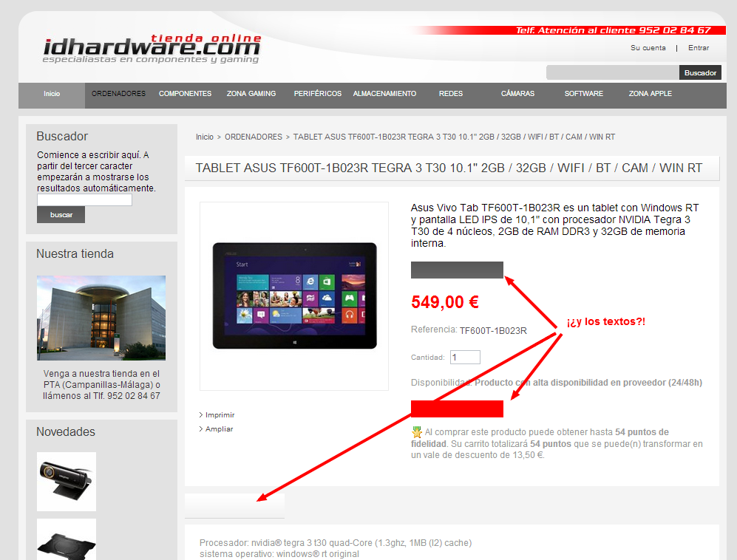Viewport: 737px width, 560px height.
Task: Go to ZONA APPLE section
Action: [x=651, y=94]
